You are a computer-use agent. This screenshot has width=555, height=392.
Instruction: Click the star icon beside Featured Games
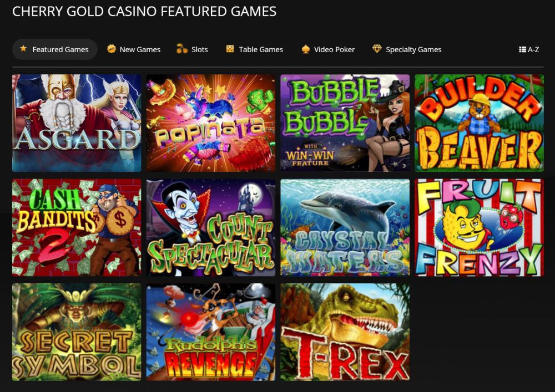(x=23, y=48)
